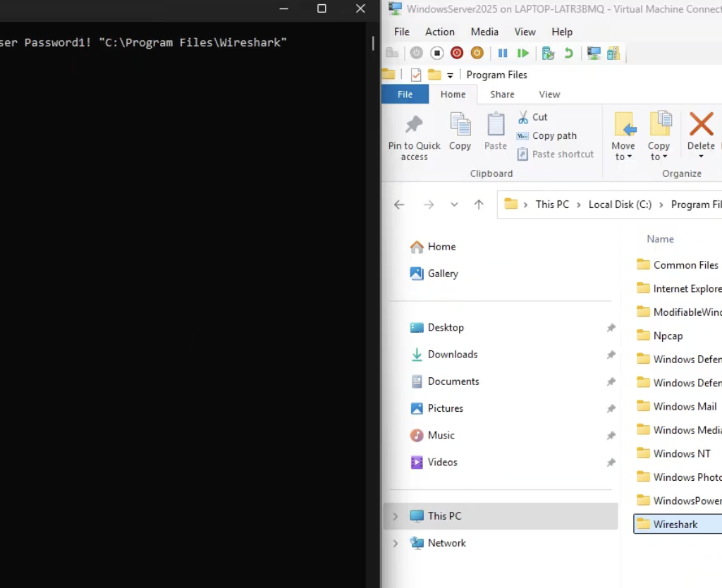Viewport: 722px width, 588px height.
Task: Expand the Network tree node
Action: point(395,544)
